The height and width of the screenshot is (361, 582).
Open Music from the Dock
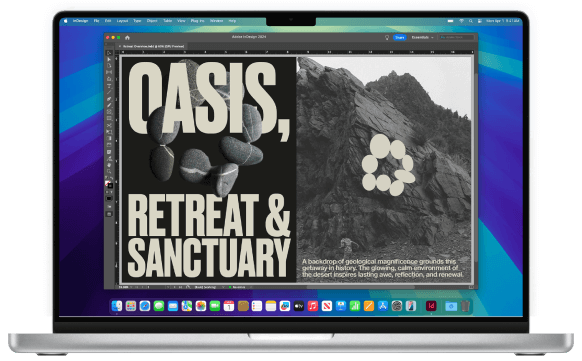point(313,306)
